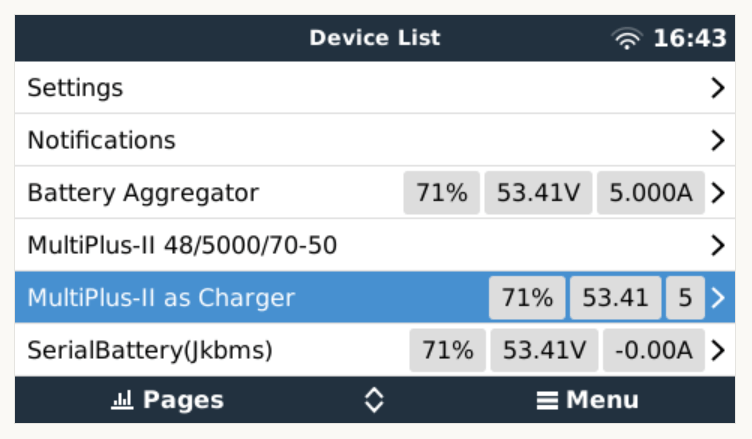The height and width of the screenshot is (439, 752).
Task: Click the Wi-Fi signal status icon
Action: pyautogui.click(x=627, y=39)
